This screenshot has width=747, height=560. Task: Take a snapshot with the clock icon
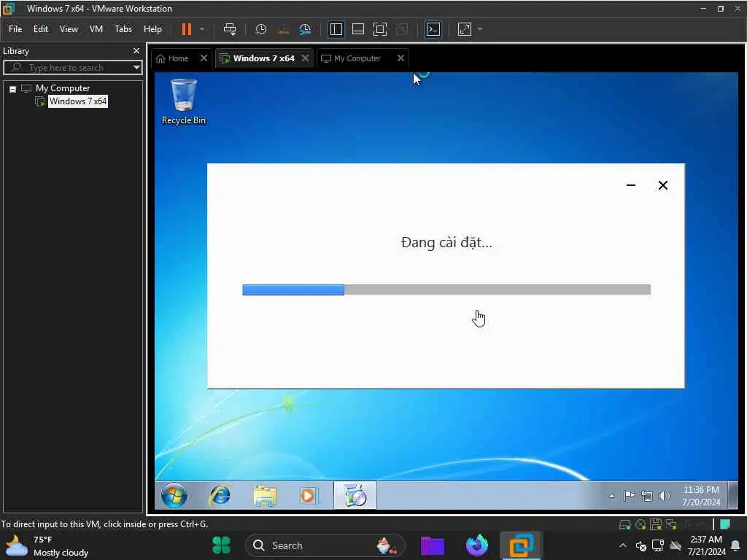pyautogui.click(x=260, y=29)
